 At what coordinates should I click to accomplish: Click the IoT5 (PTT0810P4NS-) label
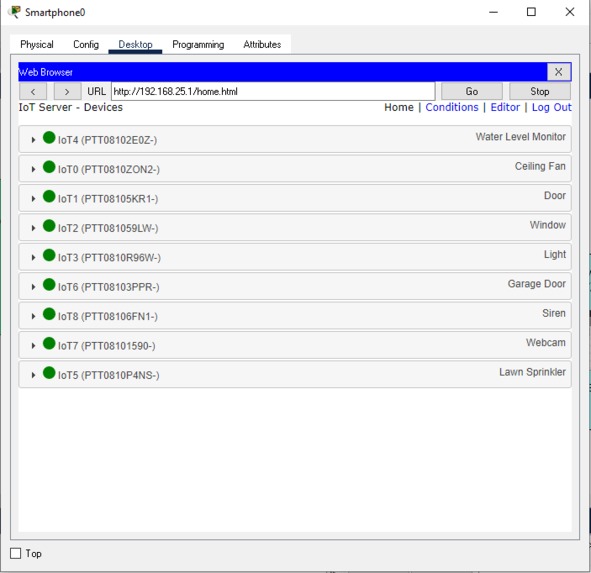(x=109, y=375)
